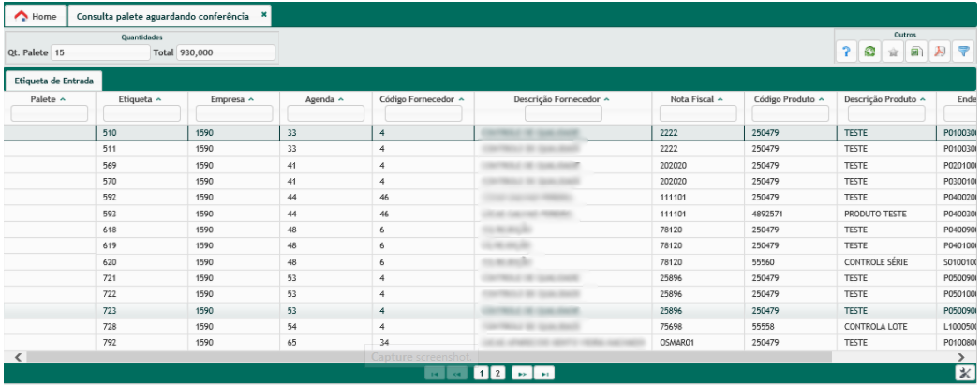Select row with Etiqueta 510
Viewport: 980px width, 385px height.
point(490,132)
